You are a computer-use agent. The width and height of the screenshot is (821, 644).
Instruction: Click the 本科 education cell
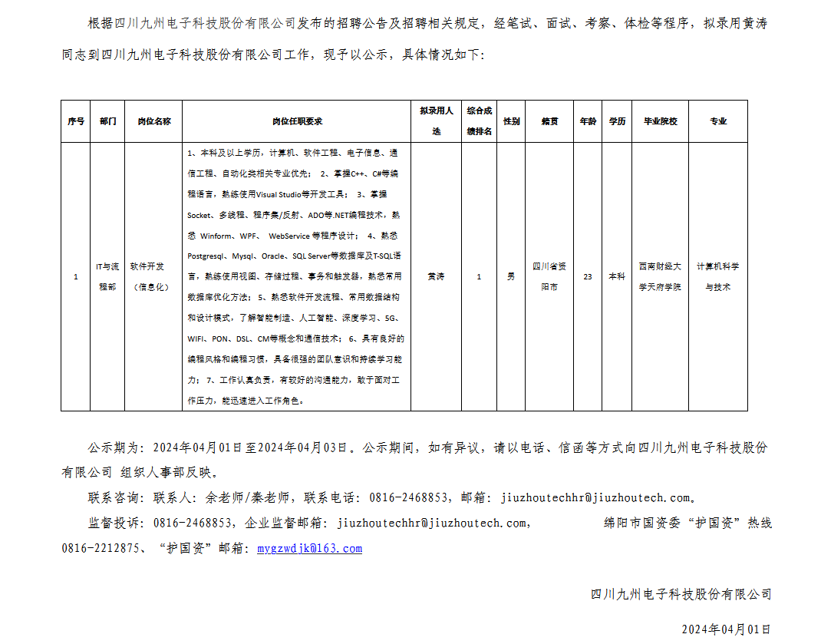[x=616, y=276]
